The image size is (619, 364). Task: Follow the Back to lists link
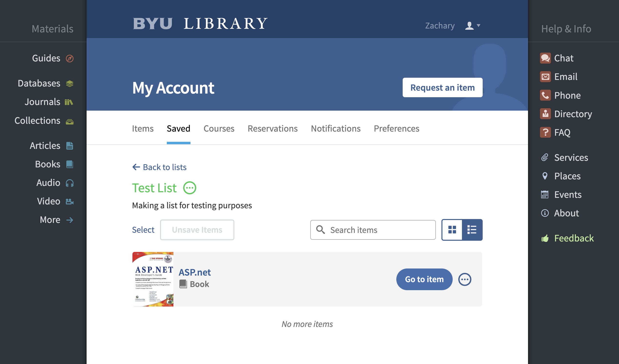point(160,167)
